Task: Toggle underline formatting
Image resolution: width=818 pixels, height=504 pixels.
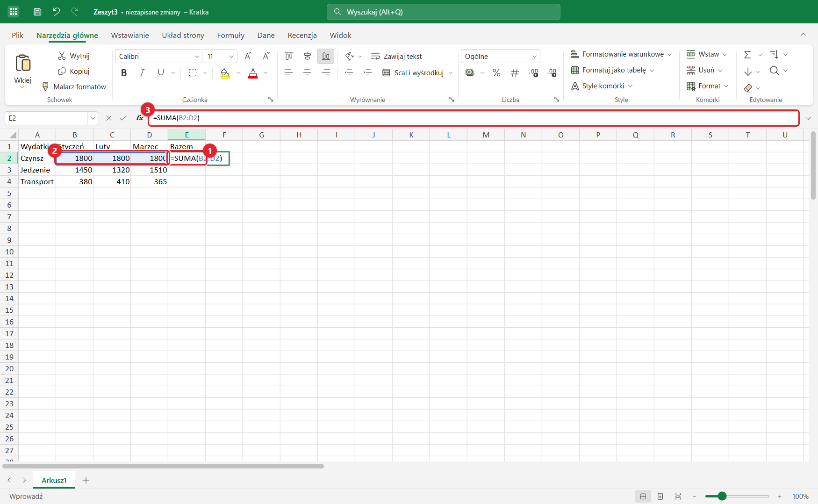Action: pos(161,72)
